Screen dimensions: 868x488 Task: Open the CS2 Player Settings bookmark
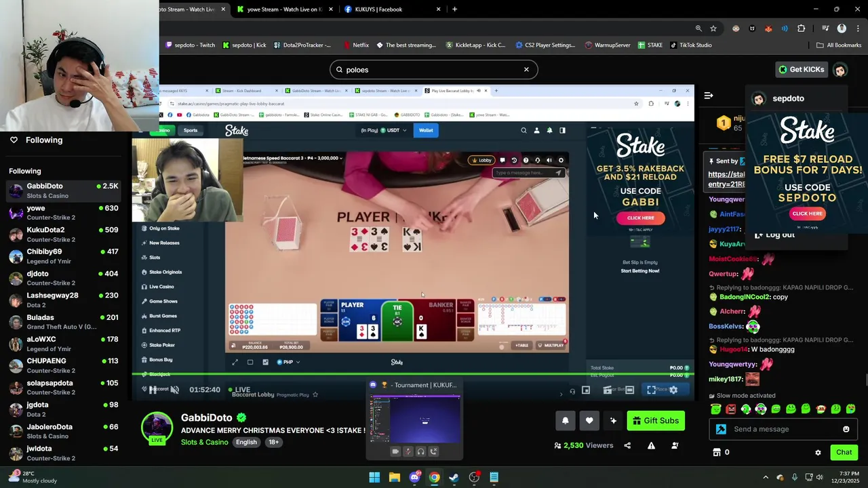545,45
